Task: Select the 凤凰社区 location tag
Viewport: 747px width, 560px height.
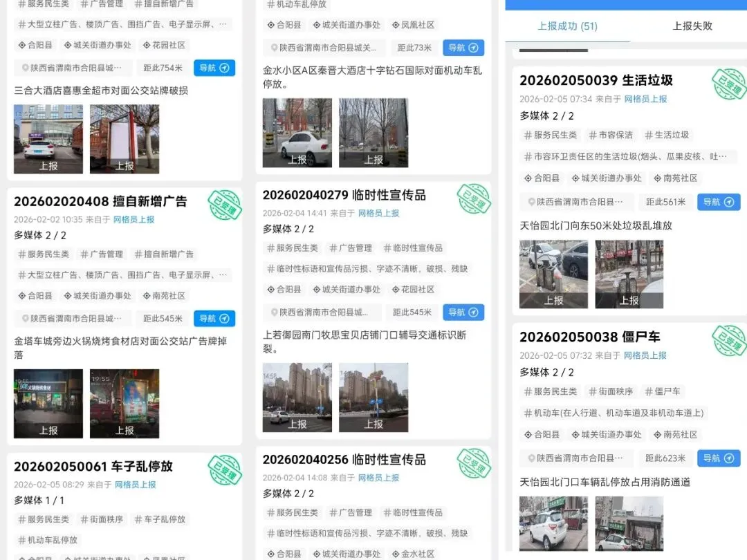Action: tap(413, 26)
